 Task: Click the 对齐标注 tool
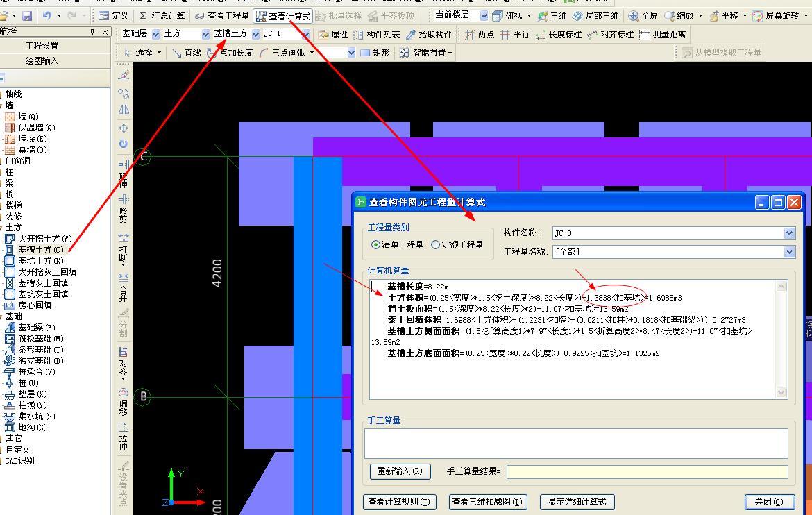(610, 35)
